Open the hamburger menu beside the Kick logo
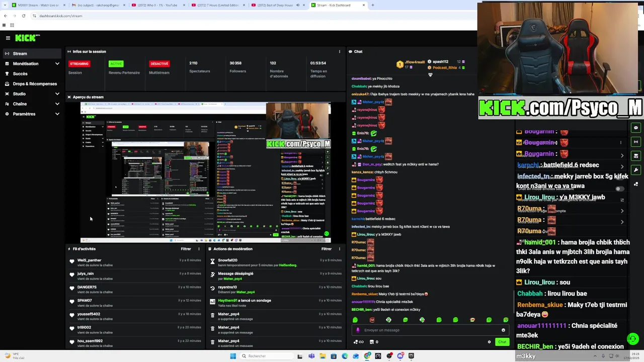The width and height of the screenshot is (644, 362). click(8, 38)
